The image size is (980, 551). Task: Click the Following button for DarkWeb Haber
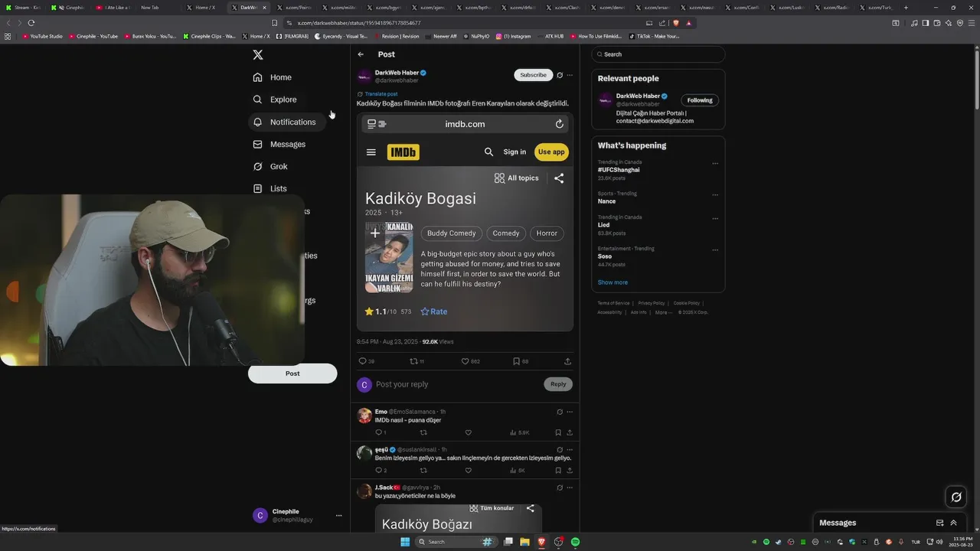pyautogui.click(x=700, y=100)
